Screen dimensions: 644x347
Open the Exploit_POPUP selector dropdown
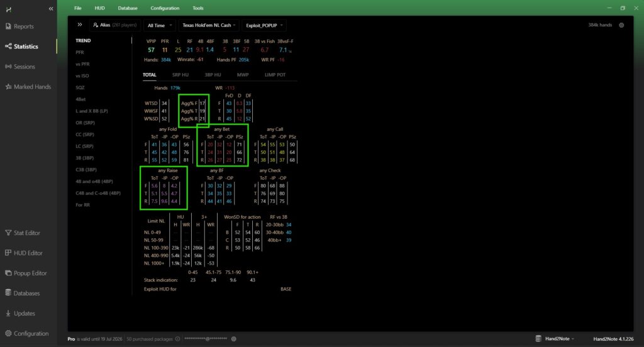(264, 25)
